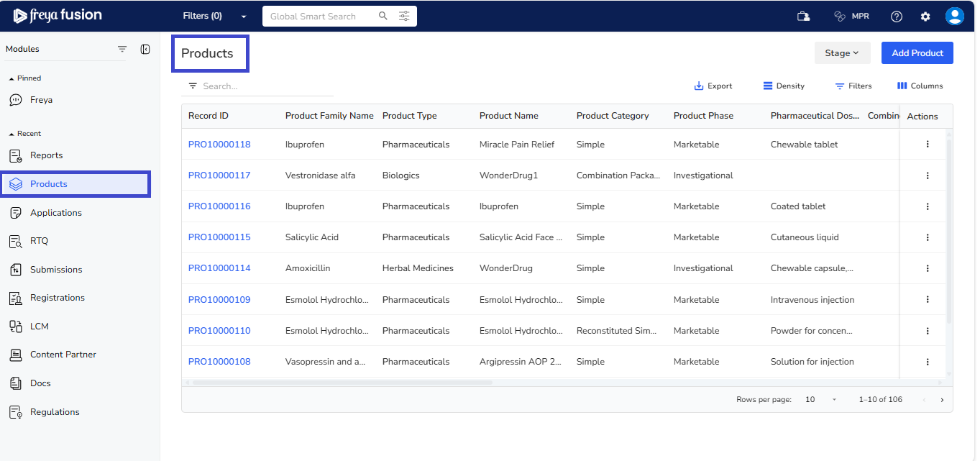Click the Add Product button

point(917,53)
